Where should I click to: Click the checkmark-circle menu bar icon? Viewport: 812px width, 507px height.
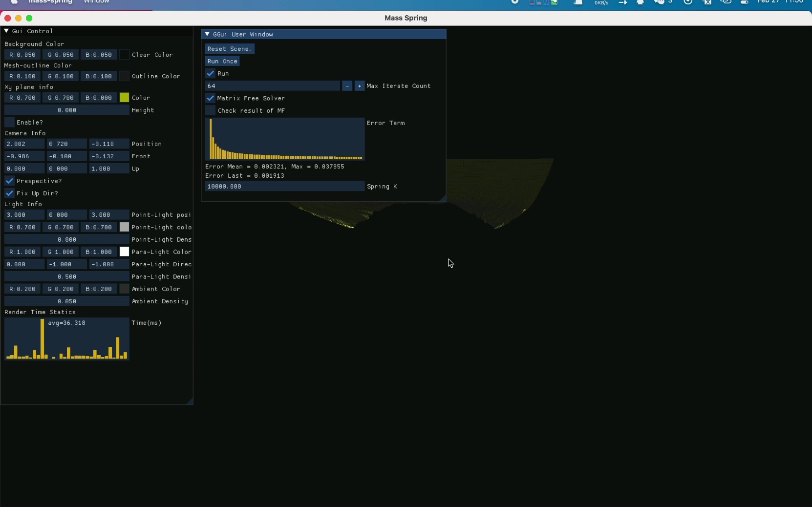click(x=687, y=3)
